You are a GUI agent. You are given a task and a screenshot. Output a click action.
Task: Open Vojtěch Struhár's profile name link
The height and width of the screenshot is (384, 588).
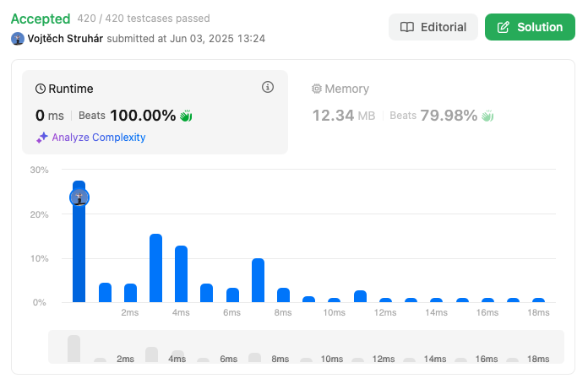65,39
